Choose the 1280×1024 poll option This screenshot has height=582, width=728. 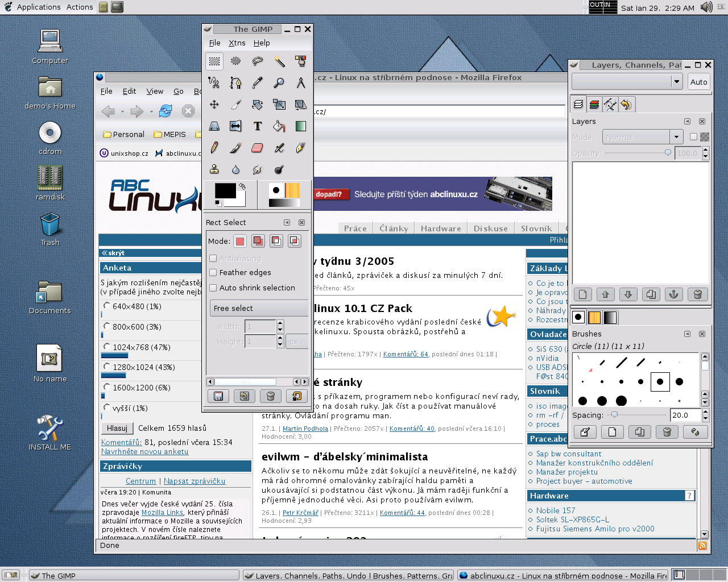106,367
